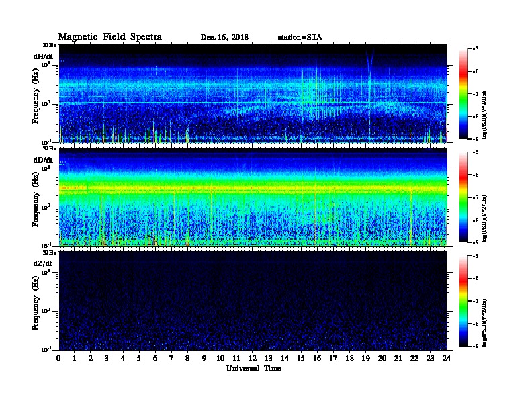This screenshot has height=411, width=532.
Task: Click hour tick label 11 on time axis
Action: coord(236,358)
